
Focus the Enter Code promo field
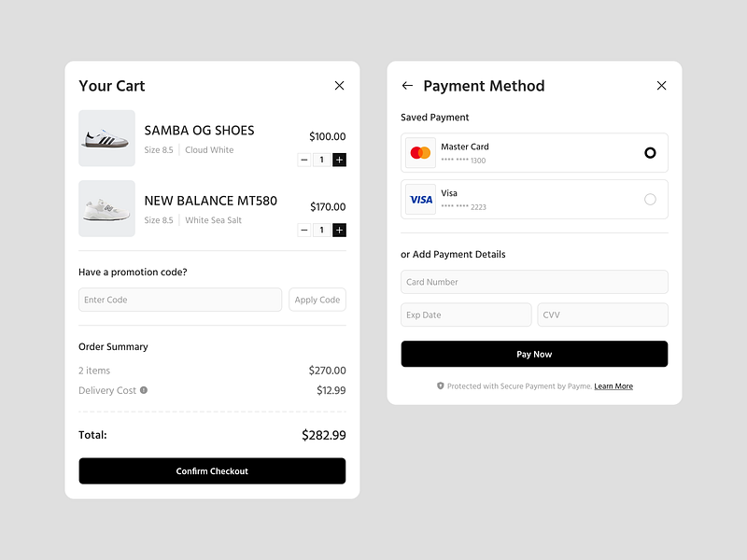tap(179, 300)
